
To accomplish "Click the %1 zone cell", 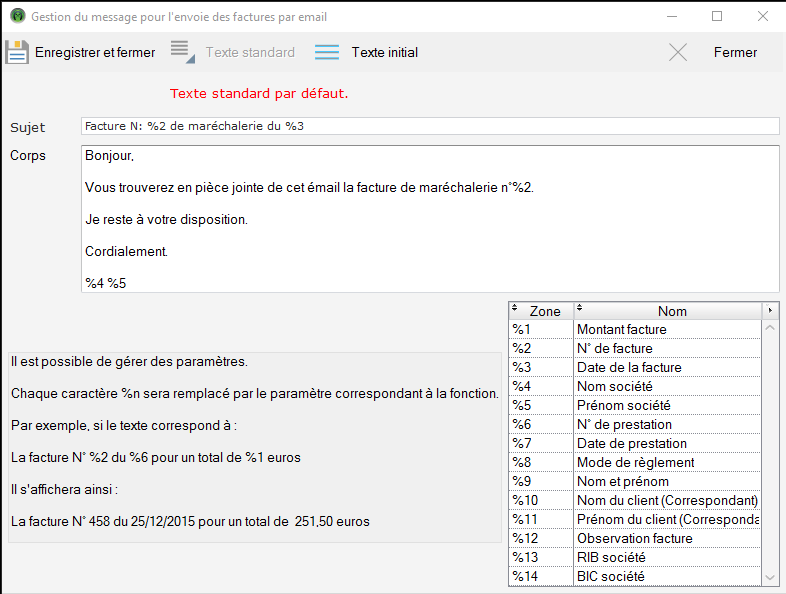I will coord(541,329).
